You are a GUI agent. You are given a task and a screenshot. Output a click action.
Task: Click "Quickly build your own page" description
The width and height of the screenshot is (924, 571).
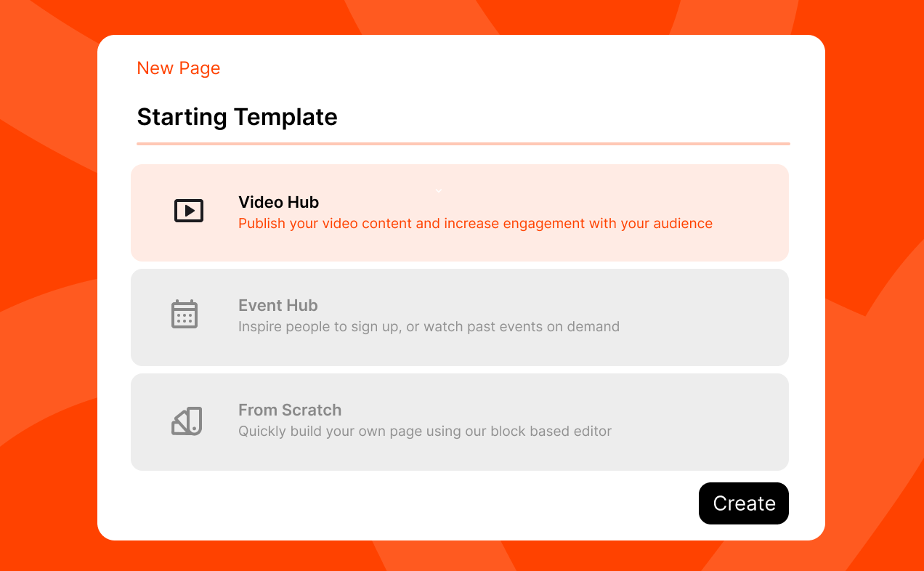[425, 432]
